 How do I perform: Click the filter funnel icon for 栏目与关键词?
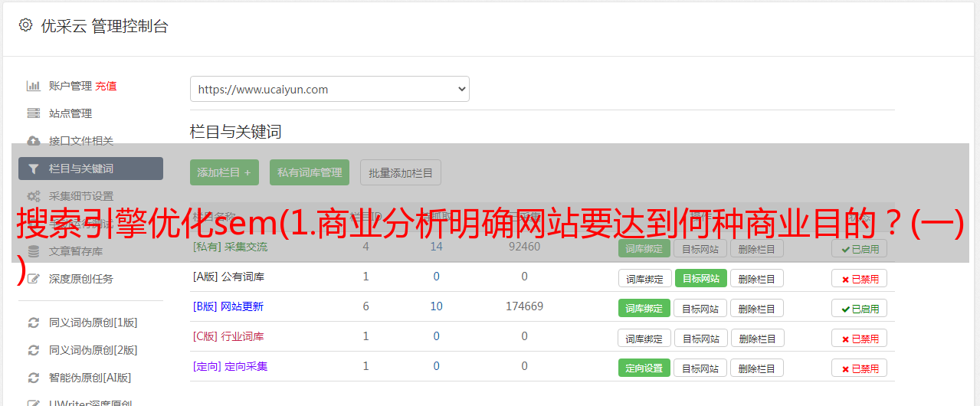[33, 169]
